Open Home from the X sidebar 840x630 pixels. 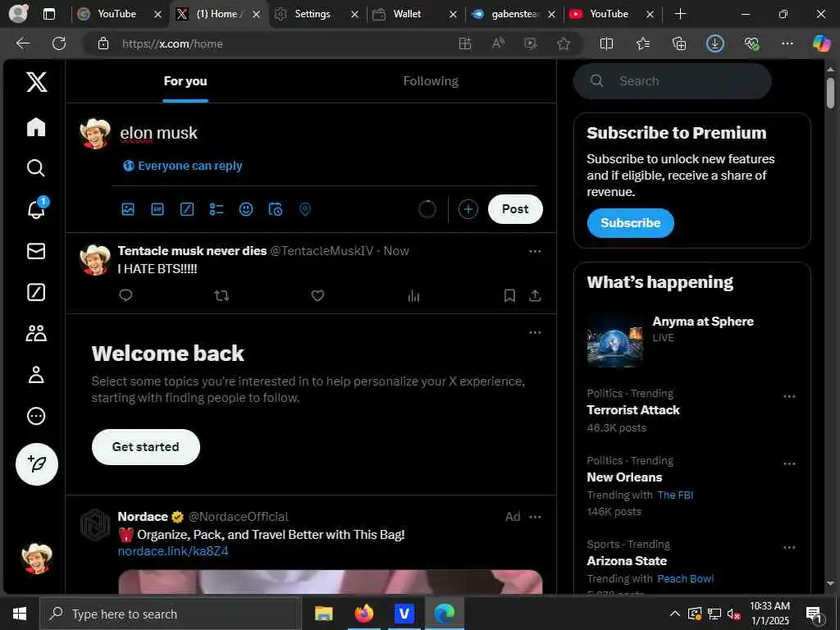(36, 127)
